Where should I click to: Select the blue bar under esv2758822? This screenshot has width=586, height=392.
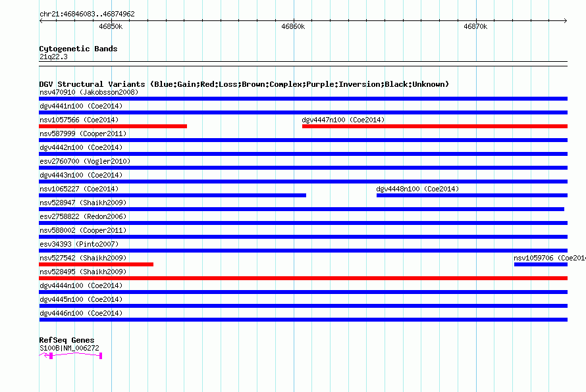pos(303,223)
